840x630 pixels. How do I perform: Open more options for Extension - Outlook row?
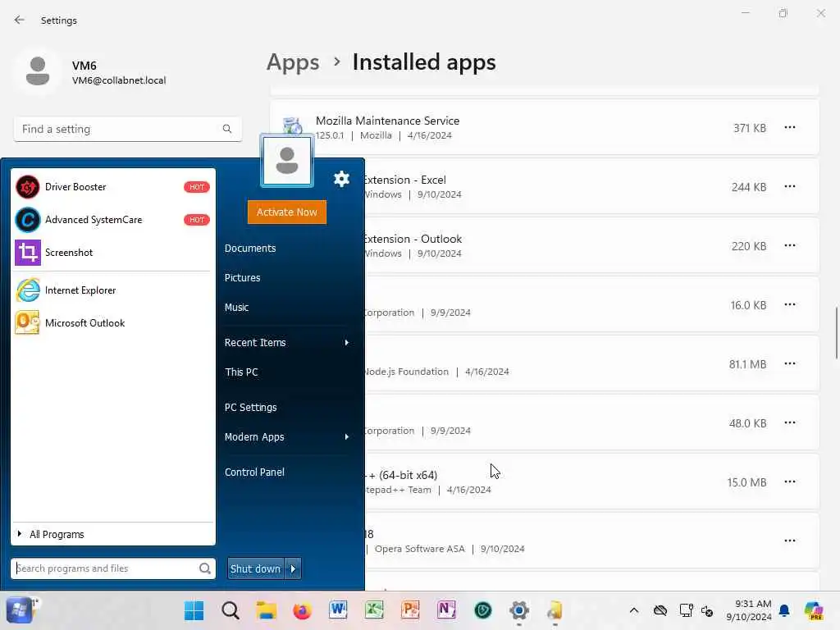(790, 245)
